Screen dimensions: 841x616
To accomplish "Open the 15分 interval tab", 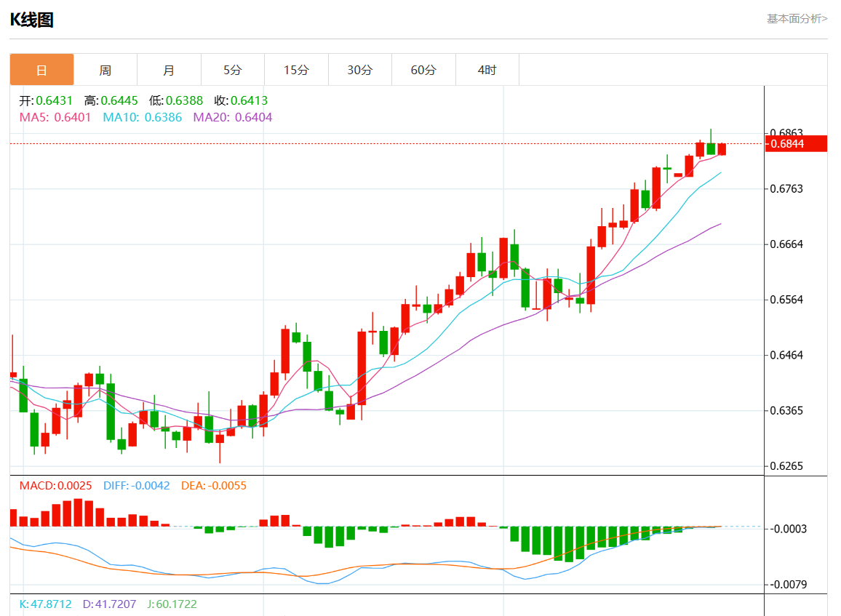I will point(296,70).
